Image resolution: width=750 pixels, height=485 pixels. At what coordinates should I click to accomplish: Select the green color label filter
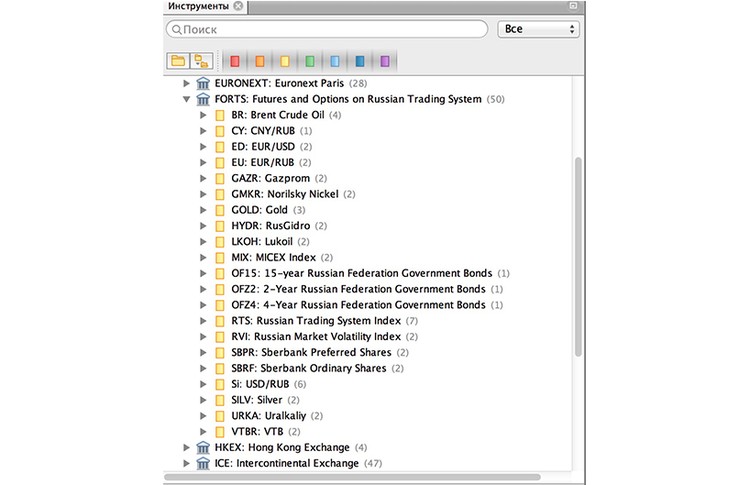309,61
